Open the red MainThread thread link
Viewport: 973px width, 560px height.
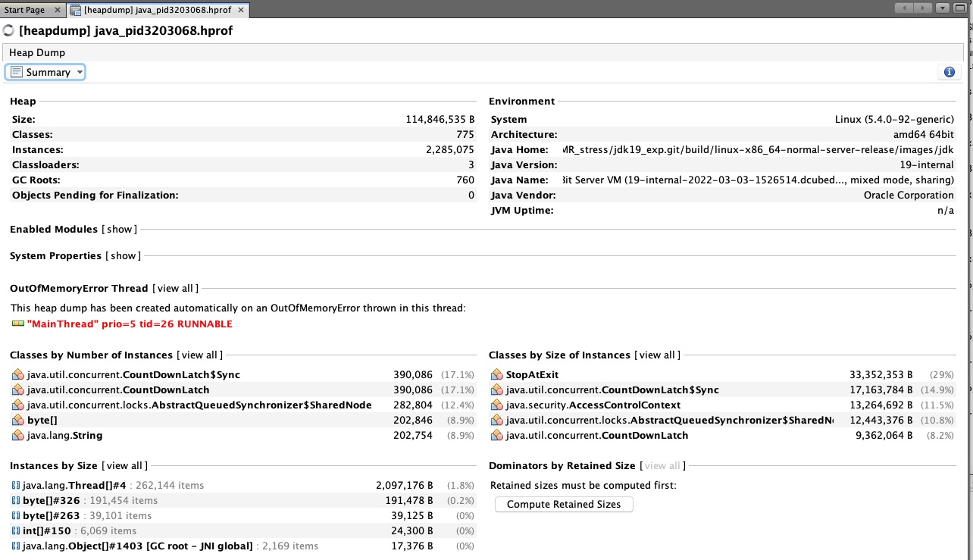click(x=130, y=324)
